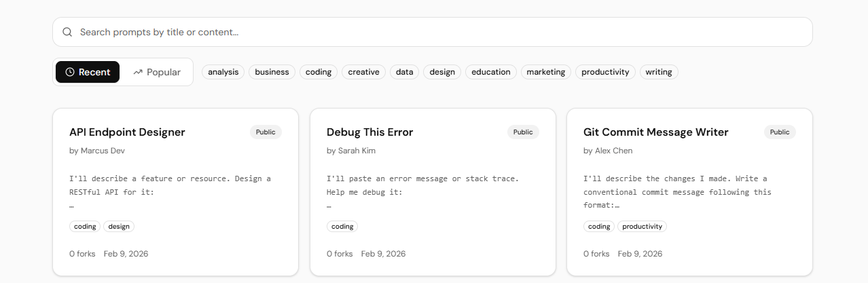Image resolution: width=868 pixels, height=283 pixels.
Task: Click the design tag on API Endpoint Designer
Action: (119, 227)
